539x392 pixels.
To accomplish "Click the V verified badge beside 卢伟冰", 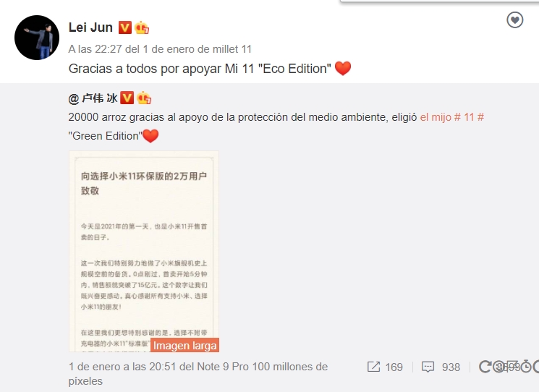I will (127, 98).
